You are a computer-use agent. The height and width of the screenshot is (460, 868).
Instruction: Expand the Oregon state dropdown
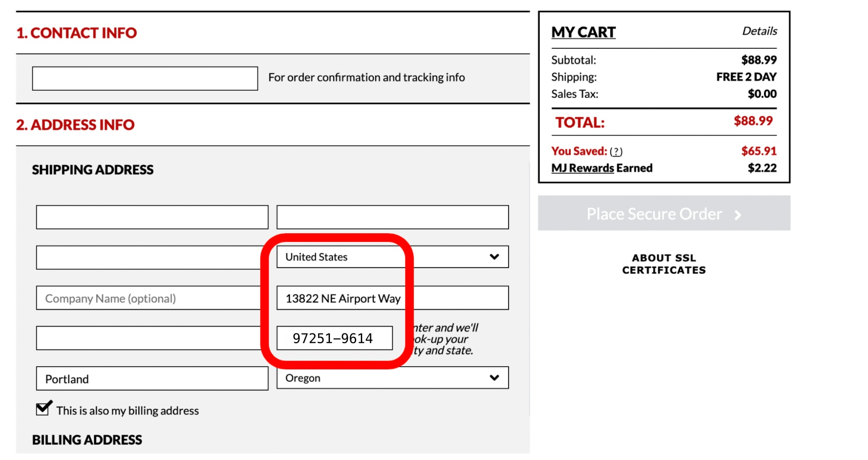[392, 378]
